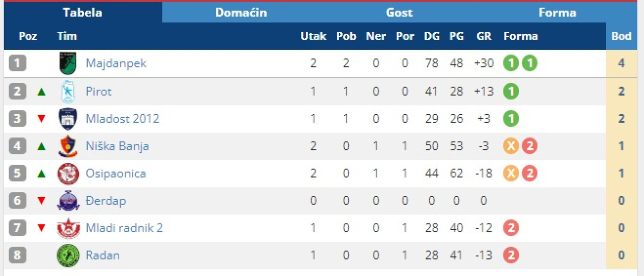Switch to the Domaćin tab

241,13
